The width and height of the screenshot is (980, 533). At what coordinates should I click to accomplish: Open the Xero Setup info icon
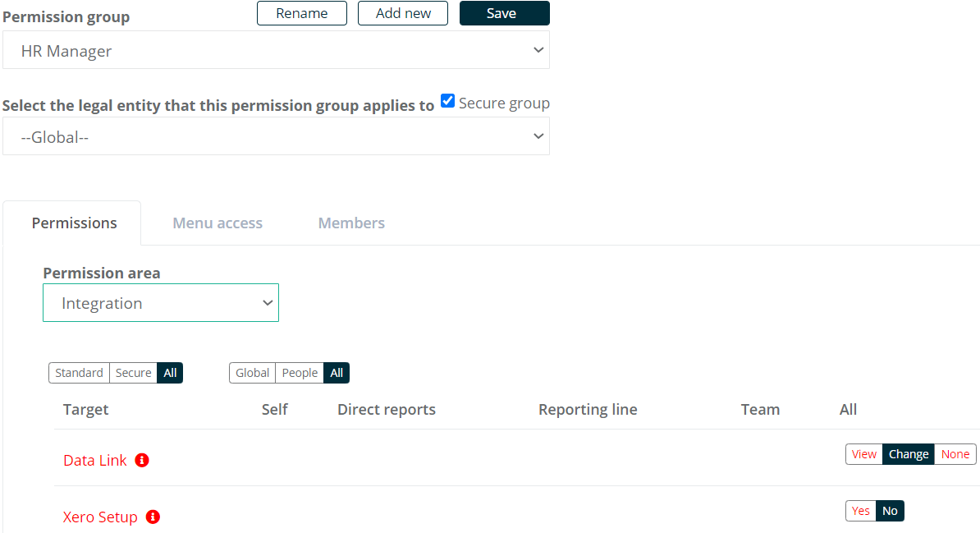[153, 517]
